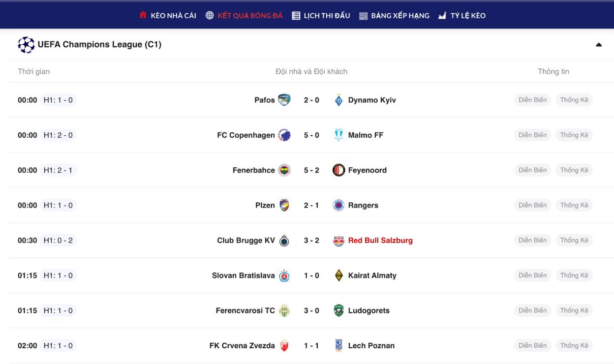Screen dimensions: 614x364
Task: Click the 5 - 0 Copenhagen match score
Action: coord(311,135)
